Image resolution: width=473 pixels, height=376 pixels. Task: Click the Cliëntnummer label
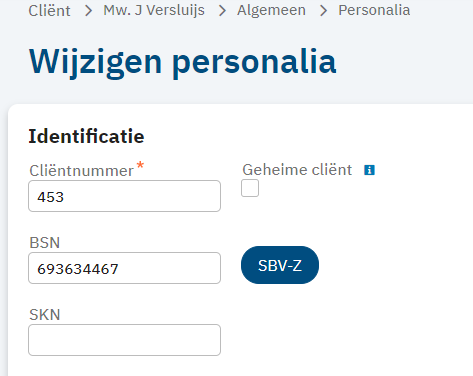(x=81, y=171)
